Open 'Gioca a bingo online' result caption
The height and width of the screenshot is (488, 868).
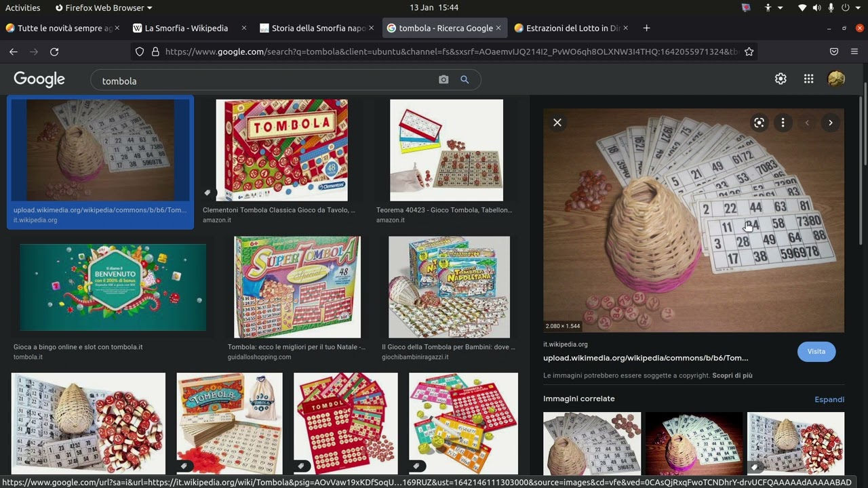78,347
